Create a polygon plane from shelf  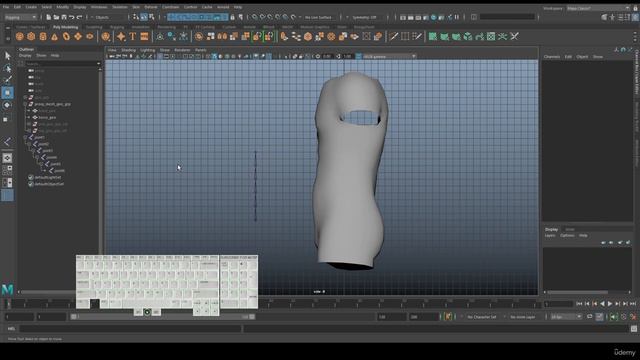coord(78,37)
